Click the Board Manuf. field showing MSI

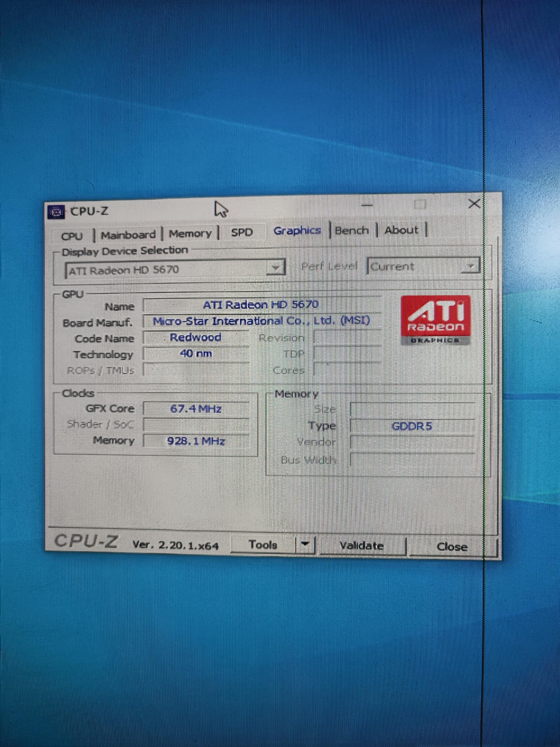[262, 321]
